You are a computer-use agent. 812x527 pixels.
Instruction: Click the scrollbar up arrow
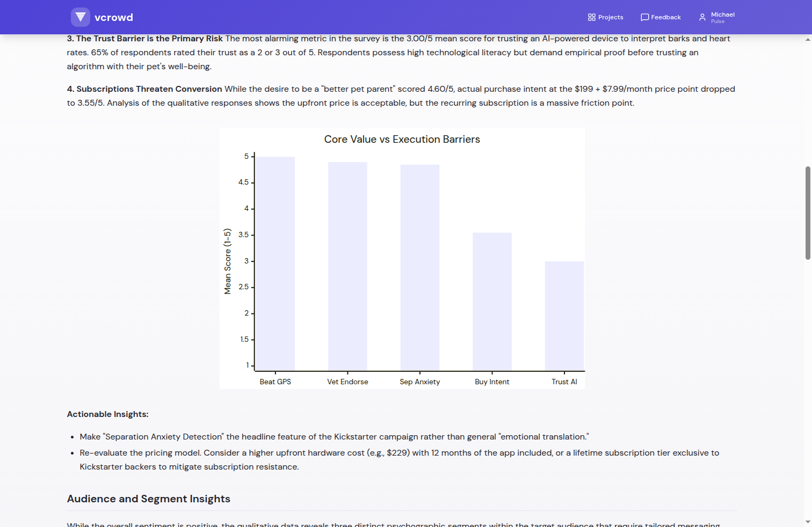tap(808, 39)
